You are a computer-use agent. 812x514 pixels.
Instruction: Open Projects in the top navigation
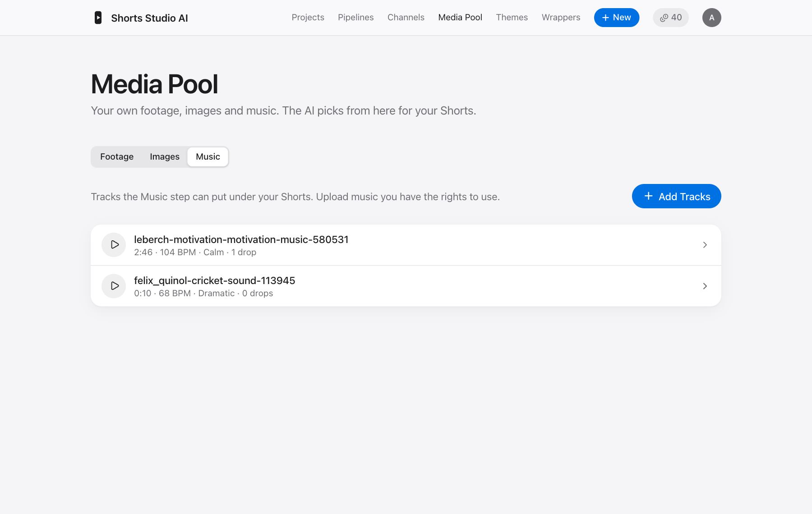coord(308,18)
